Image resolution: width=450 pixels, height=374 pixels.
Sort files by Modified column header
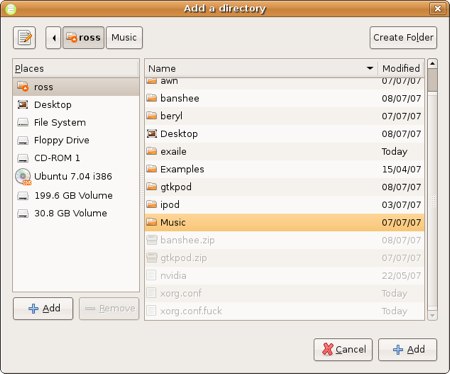click(x=401, y=69)
